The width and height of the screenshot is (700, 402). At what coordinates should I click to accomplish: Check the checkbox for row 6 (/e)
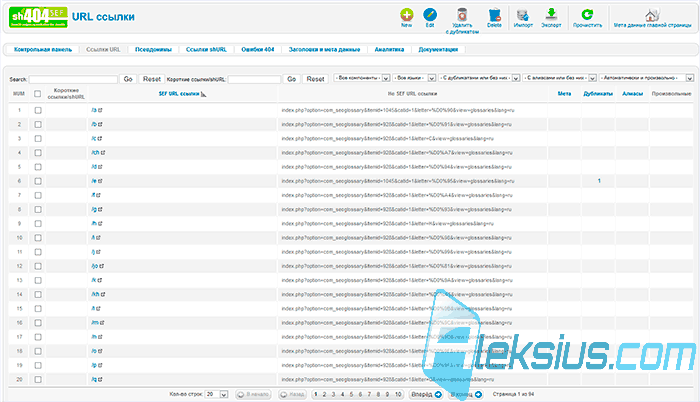click(38, 181)
